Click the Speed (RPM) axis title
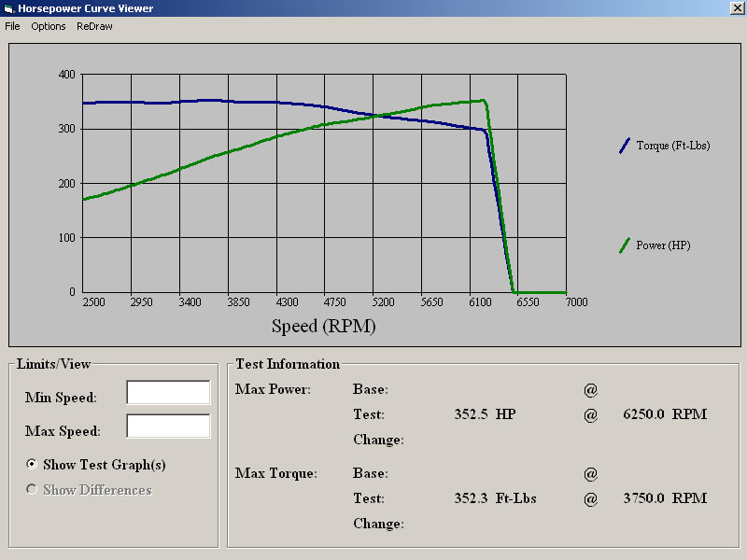The image size is (747, 560). (323, 327)
